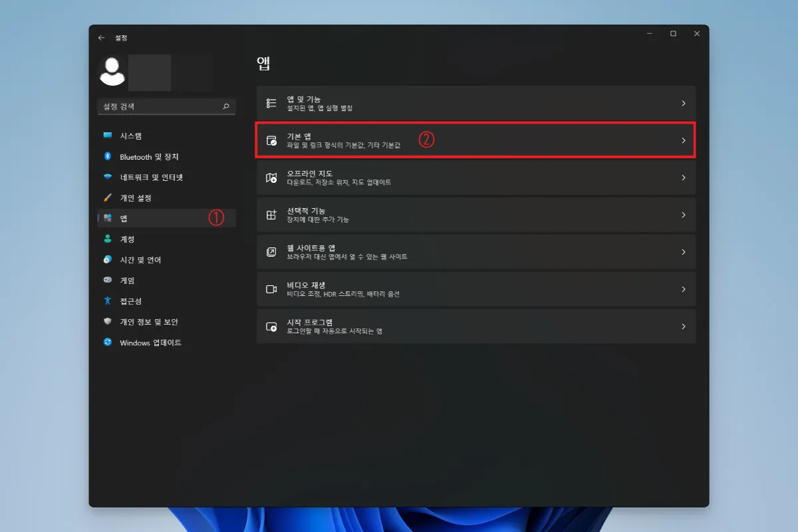The image size is (798, 532).
Task: Click the 접근성 accessibility icon
Action: (x=108, y=301)
